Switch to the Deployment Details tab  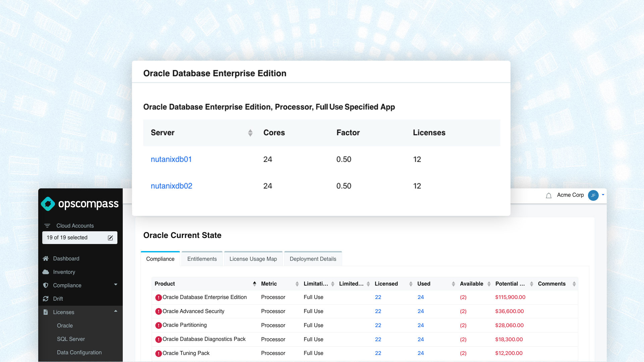(x=313, y=259)
